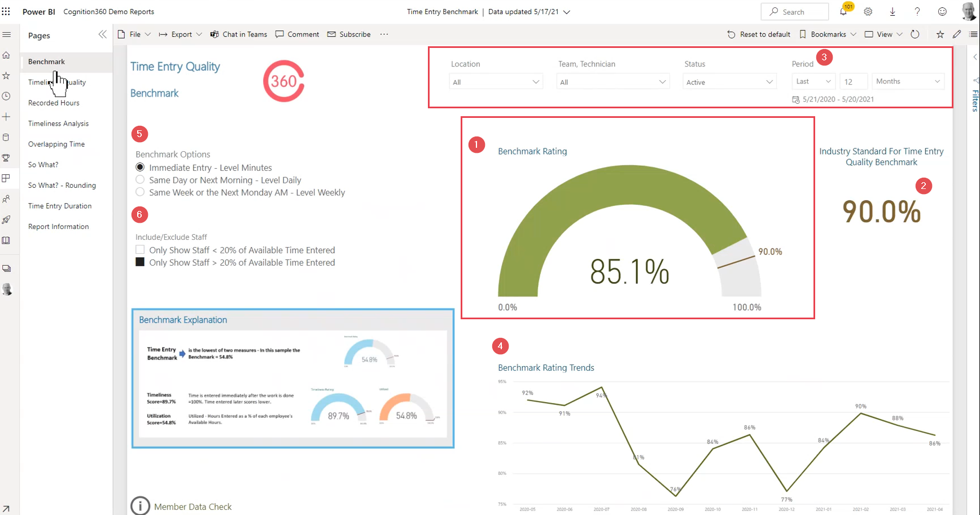Expand the Data updated dropdown chevron
Viewport: 980px width, 515px height.
point(567,12)
